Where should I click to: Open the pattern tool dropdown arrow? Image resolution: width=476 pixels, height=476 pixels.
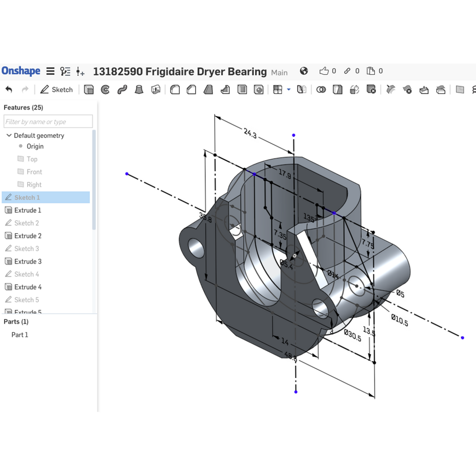tap(289, 89)
